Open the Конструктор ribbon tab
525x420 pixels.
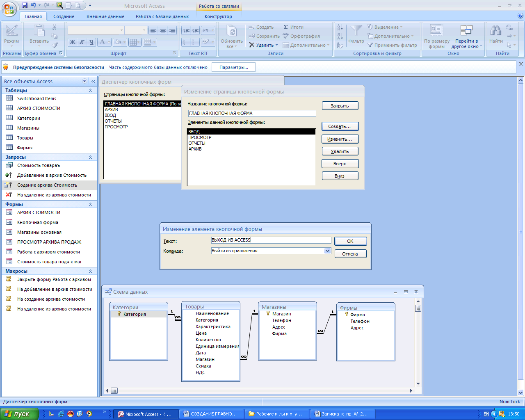pos(218,16)
